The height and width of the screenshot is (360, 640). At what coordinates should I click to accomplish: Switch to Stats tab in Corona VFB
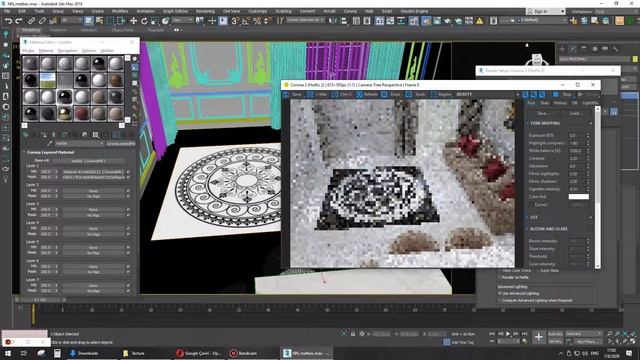[544, 103]
